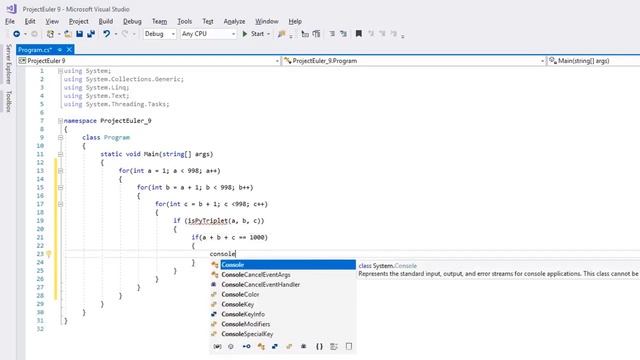Click the Find in Files toolbar icon

282,34
